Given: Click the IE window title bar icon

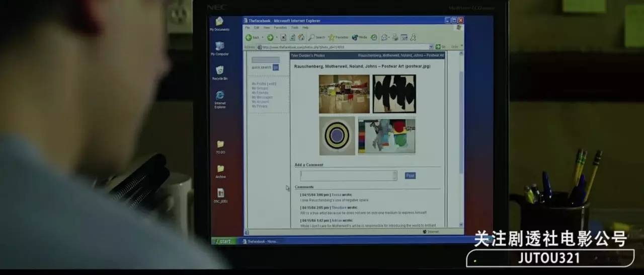Looking at the screenshot, I should pyautogui.click(x=246, y=21).
